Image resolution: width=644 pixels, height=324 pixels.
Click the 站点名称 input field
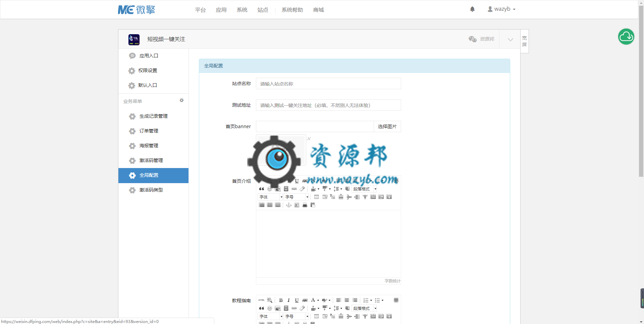click(x=328, y=84)
